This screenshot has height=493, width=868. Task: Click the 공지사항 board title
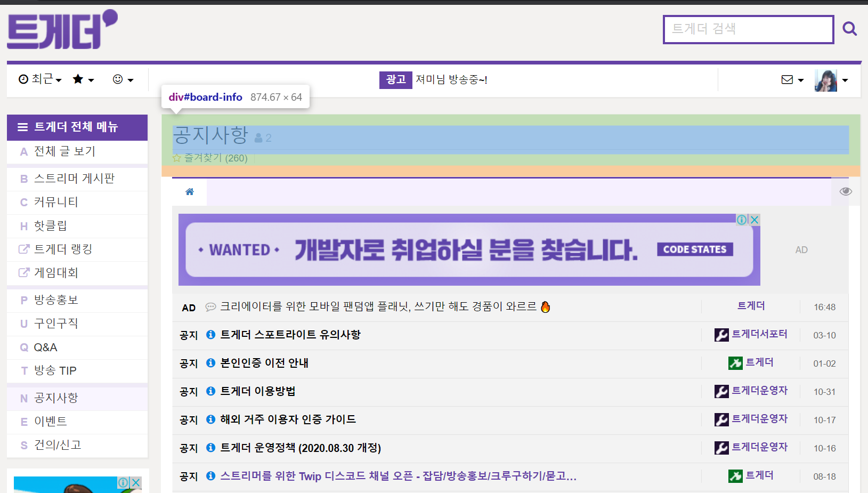pos(211,135)
